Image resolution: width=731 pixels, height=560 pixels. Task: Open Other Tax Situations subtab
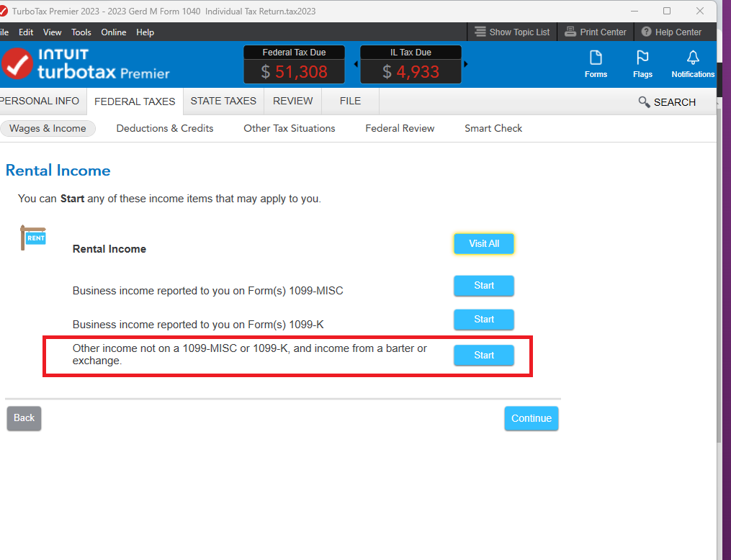point(289,129)
